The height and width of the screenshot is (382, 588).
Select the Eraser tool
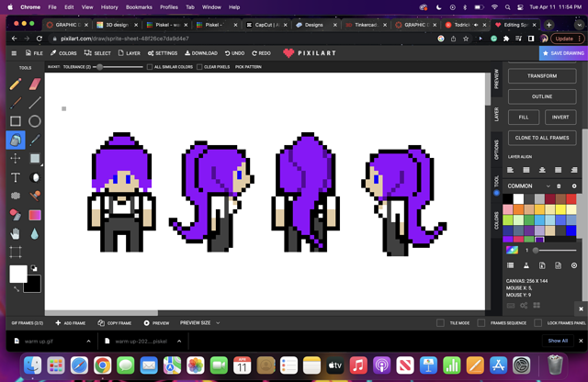pos(35,84)
